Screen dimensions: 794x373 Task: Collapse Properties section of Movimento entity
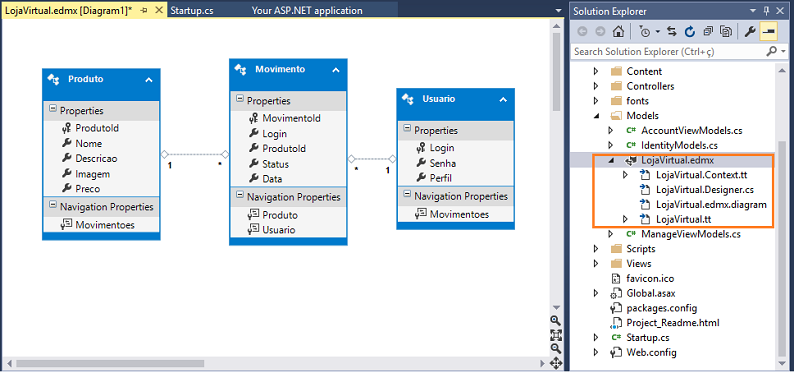click(x=240, y=100)
